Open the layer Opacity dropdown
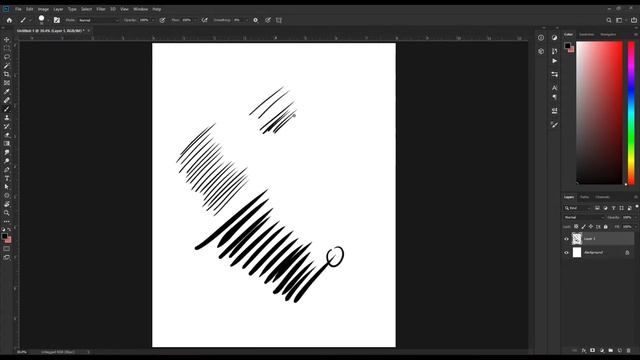This screenshot has height=360, width=640. pyautogui.click(x=636, y=218)
